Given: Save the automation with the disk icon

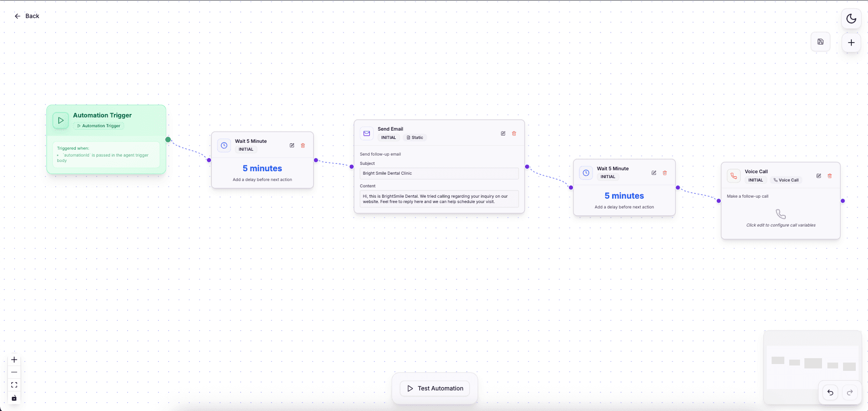Looking at the screenshot, I should (821, 42).
